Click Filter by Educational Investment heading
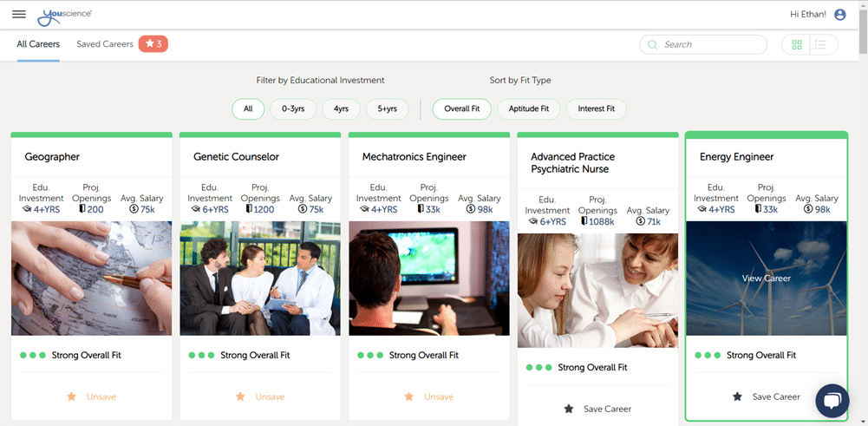 (x=321, y=81)
